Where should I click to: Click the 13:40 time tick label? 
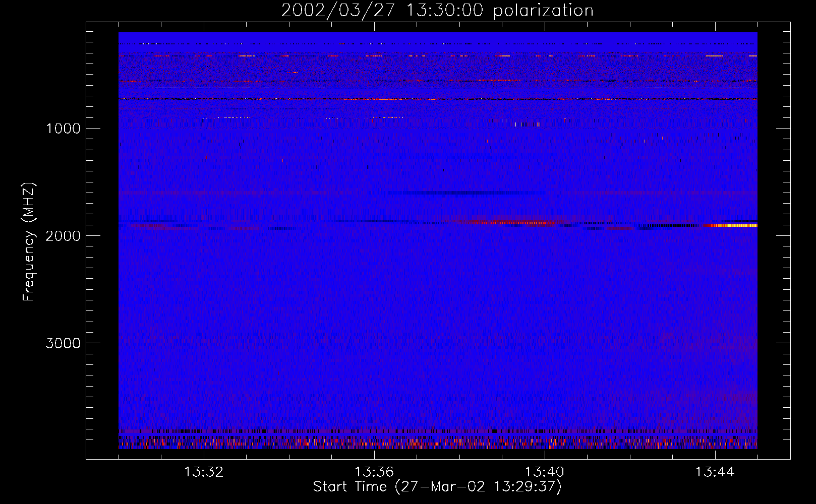545,472
